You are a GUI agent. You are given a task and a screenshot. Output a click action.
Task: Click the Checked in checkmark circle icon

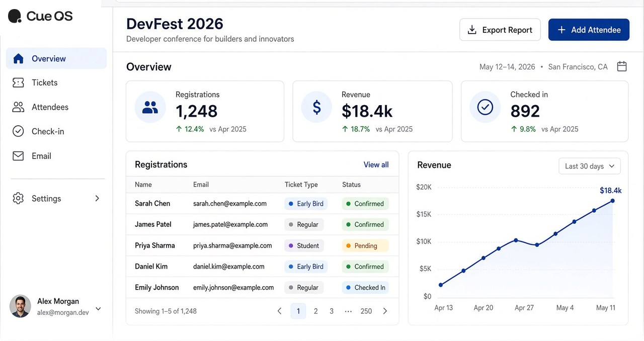point(485,107)
